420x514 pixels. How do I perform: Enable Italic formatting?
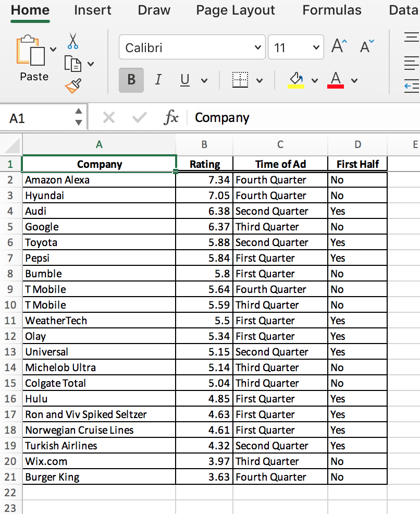pyautogui.click(x=158, y=80)
